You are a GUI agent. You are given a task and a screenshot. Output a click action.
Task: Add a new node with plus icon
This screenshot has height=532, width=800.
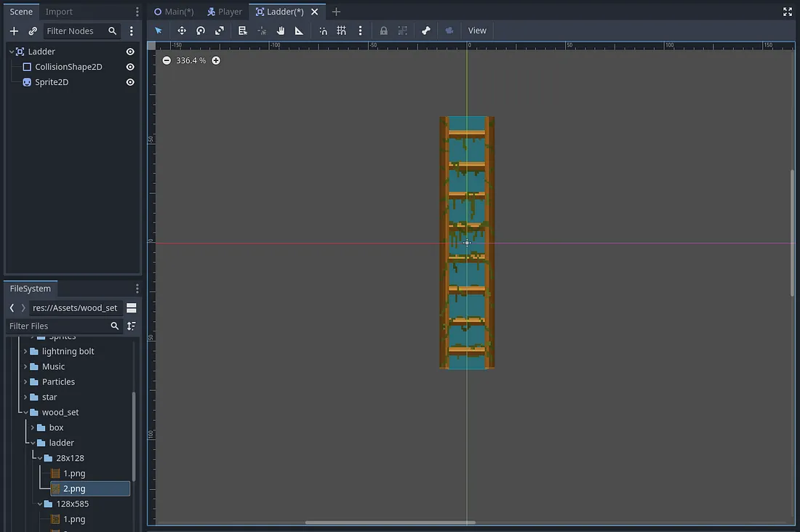14,31
